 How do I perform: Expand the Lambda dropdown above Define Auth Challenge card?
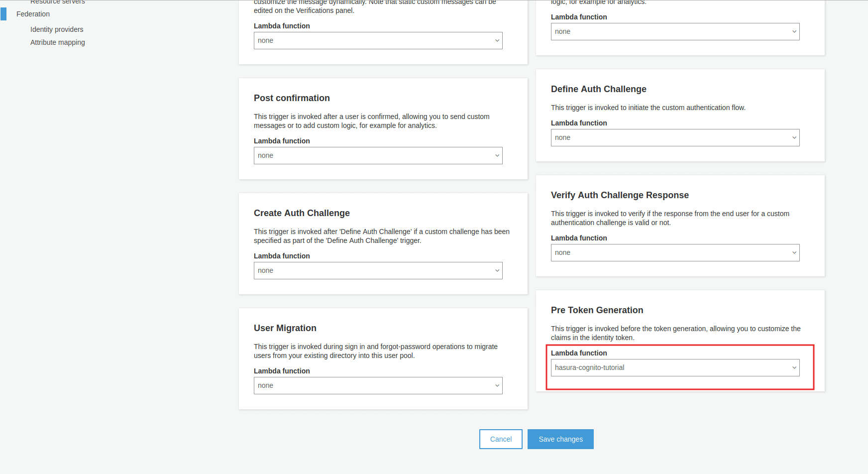point(674,32)
